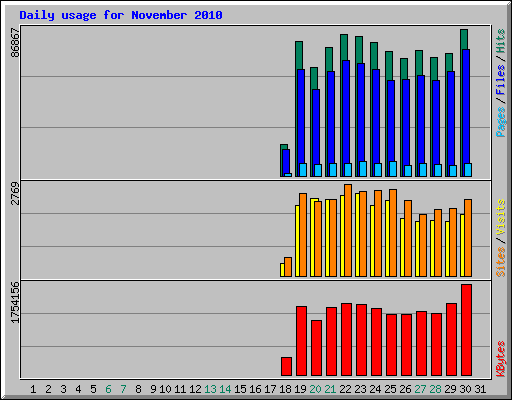Click green weekend day 21 label
This screenshot has width=512, height=400.
pyautogui.click(x=330, y=389)
